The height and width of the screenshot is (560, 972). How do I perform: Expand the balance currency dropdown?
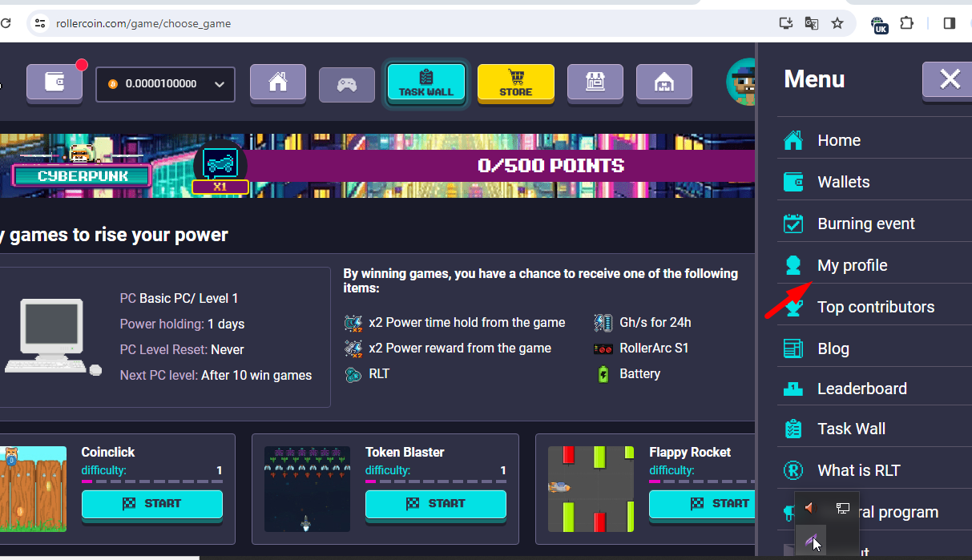coord(165,84)
